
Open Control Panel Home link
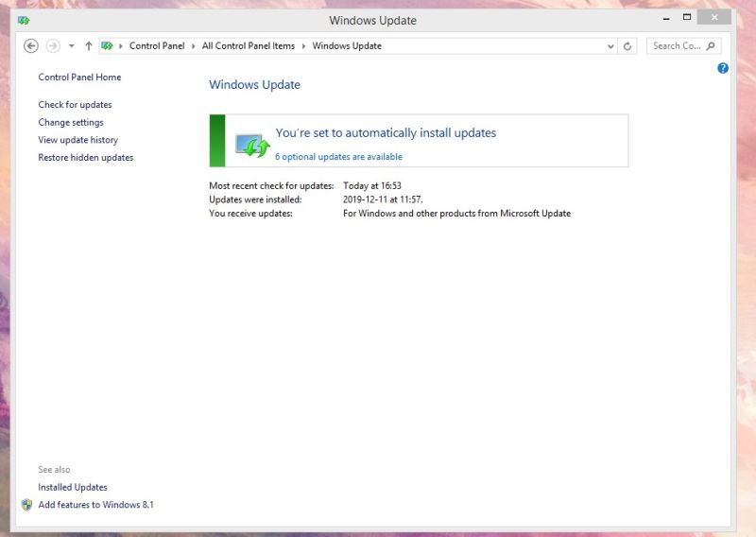[x=79, y=78]
